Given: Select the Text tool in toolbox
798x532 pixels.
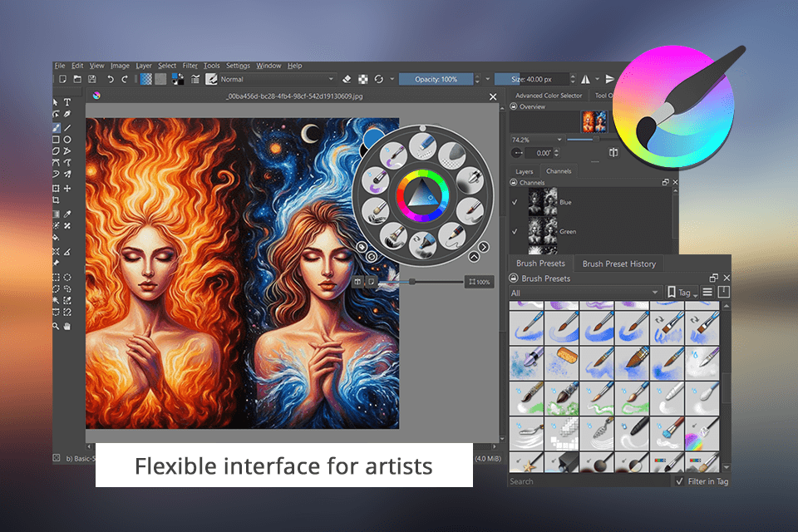Looking at the screenshot, I should pos(67,102).
